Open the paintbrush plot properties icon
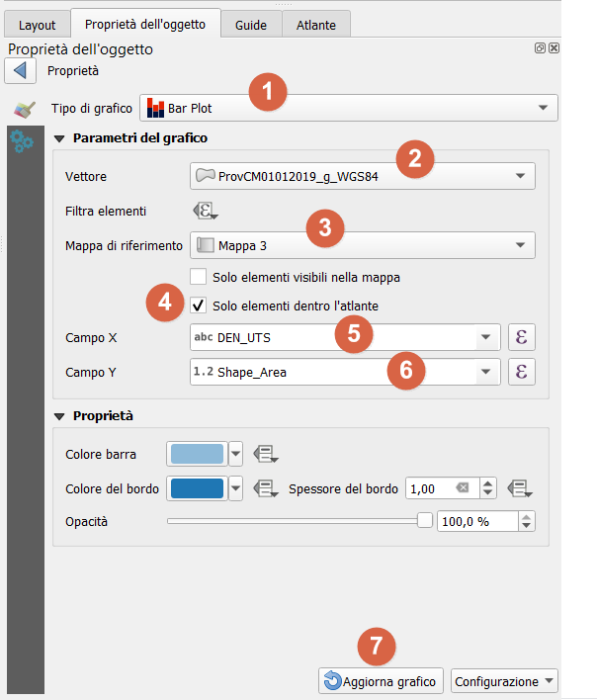 click(x=23, y=110)
